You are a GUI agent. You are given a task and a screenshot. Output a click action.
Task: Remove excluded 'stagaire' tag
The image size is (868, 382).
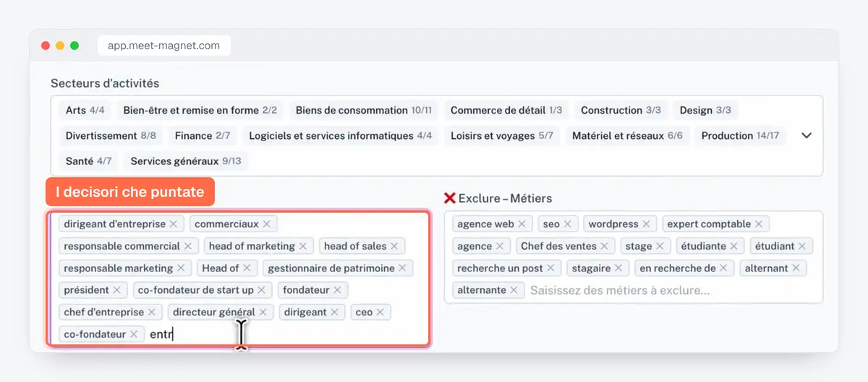coord(619,268)
